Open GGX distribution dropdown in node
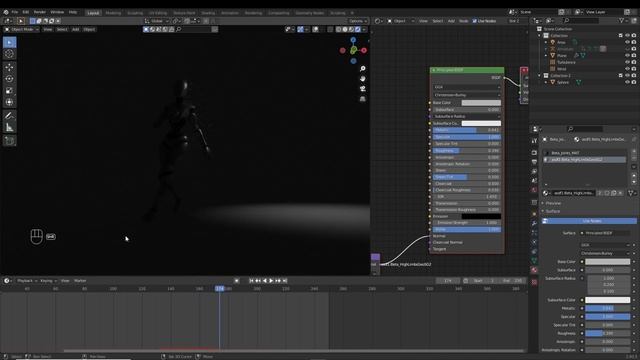This screenshot has height=360, width=640. [x=467, y=87]
